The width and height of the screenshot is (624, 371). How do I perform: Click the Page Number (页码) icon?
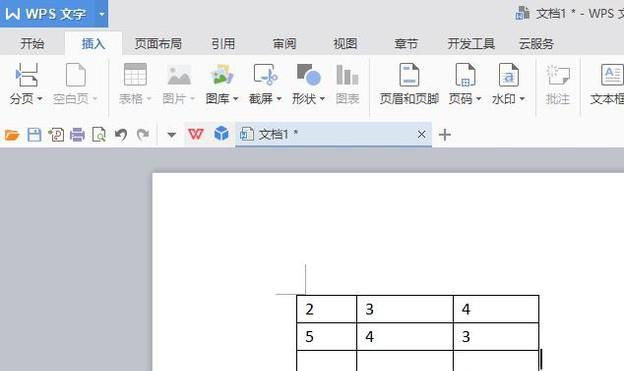click(x=465, y=75)
